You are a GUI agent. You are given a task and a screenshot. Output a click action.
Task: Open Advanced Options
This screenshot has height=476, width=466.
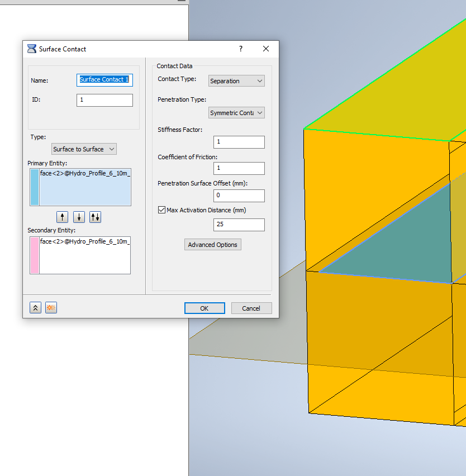212,244
